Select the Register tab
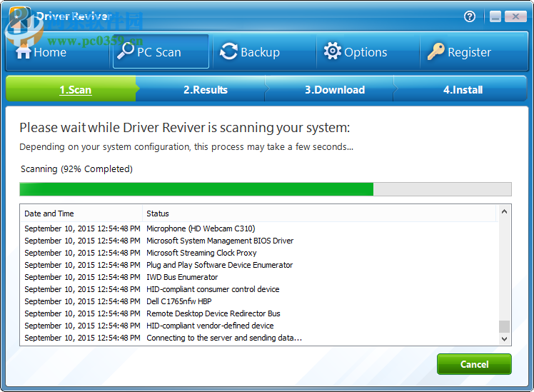534x392 pixels. tap(474, 51)
